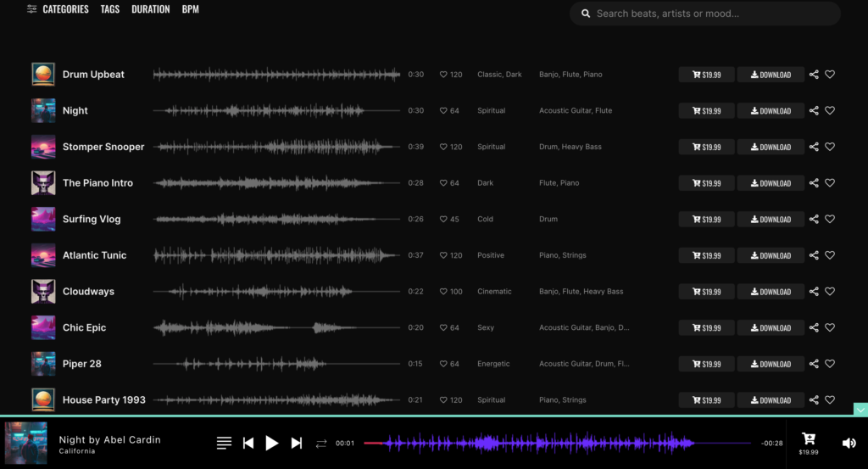Screen dimensions: 868x469
Task: Like the House Party 1993 track
Action: coord(830,400)
